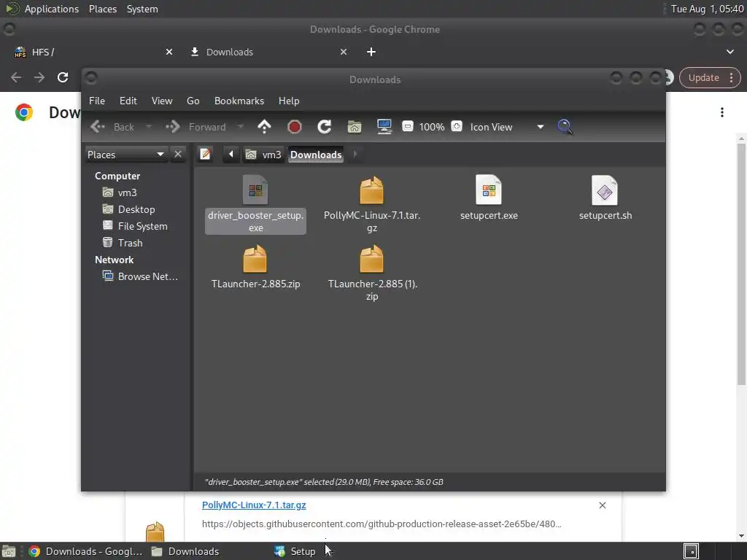
Task: Open Chrome Downloads page more-actions menu
Action: click(722, 112)
